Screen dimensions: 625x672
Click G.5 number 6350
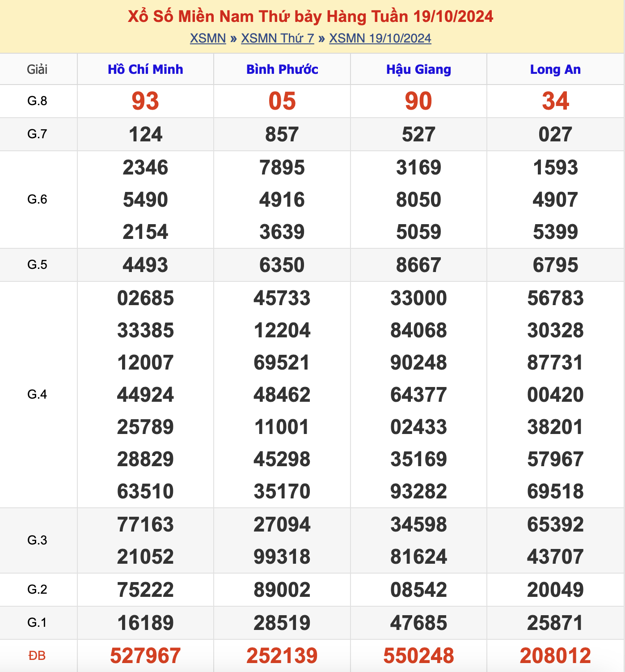pyautogui.click(x=282, y=265)
